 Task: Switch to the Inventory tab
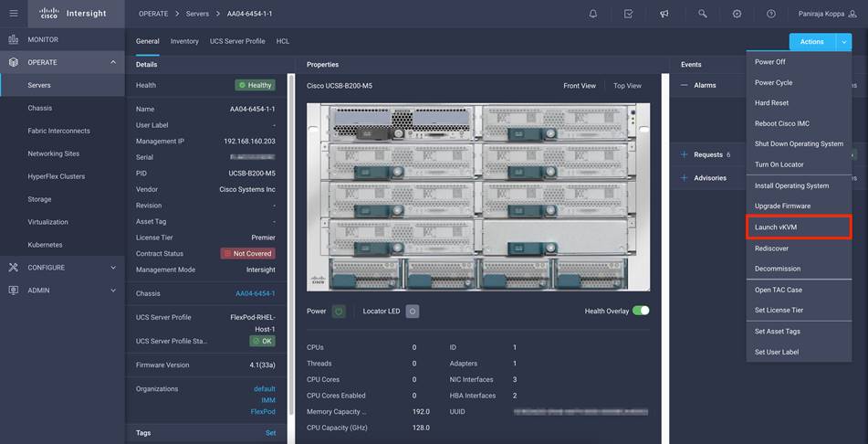pos(184,41)
